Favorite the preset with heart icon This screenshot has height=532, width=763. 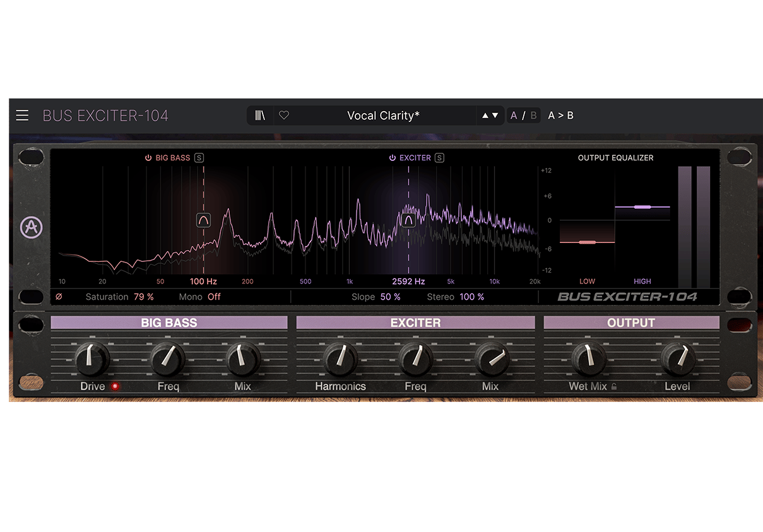(284, 115)
